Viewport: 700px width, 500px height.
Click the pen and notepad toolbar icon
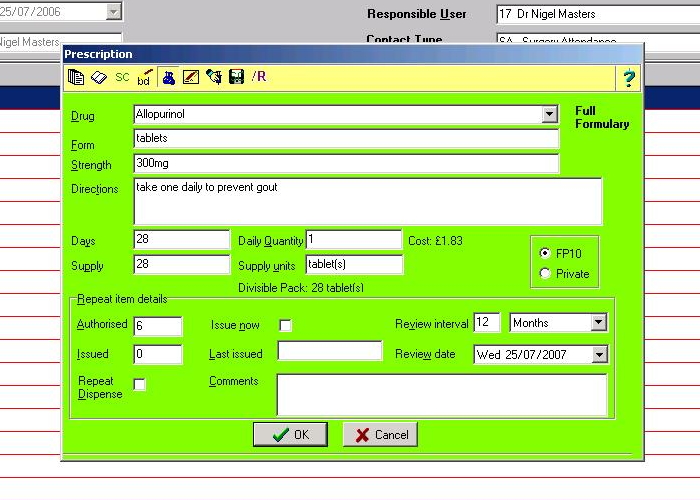[x=191, y=77]
